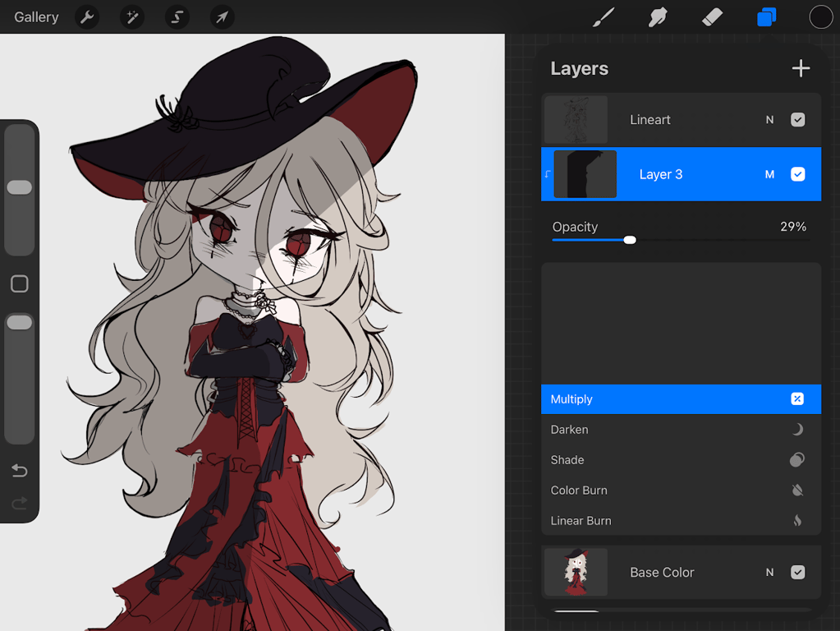The width and height of the screenshot is (840, 631).
Task: Choose the Darken blend mode
Action: [681, 430]
